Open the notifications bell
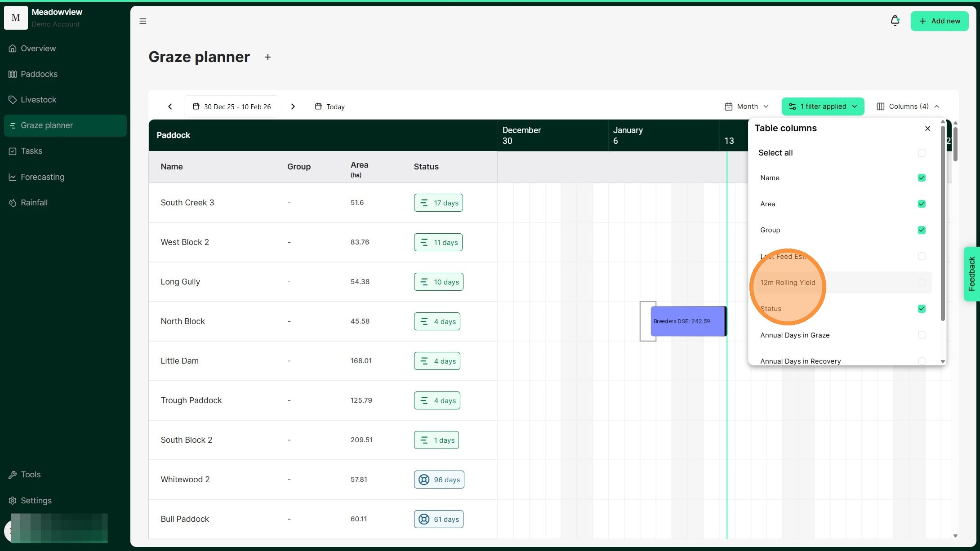 click(895, 21)
